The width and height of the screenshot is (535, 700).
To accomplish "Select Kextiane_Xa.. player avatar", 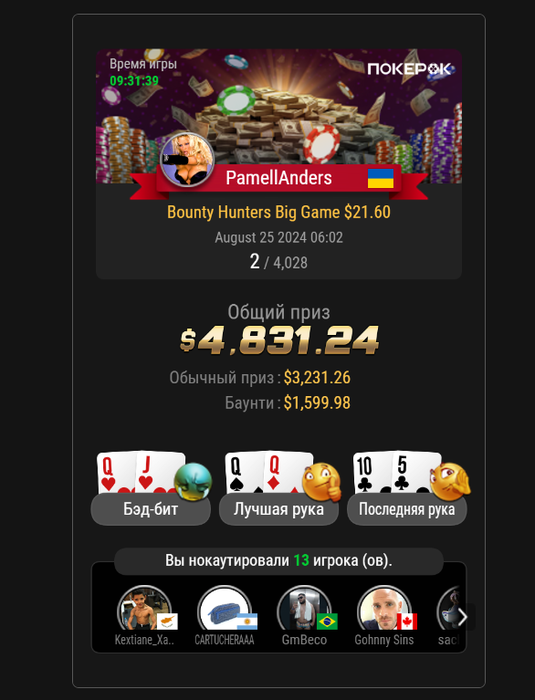I will tap(144, 609).
